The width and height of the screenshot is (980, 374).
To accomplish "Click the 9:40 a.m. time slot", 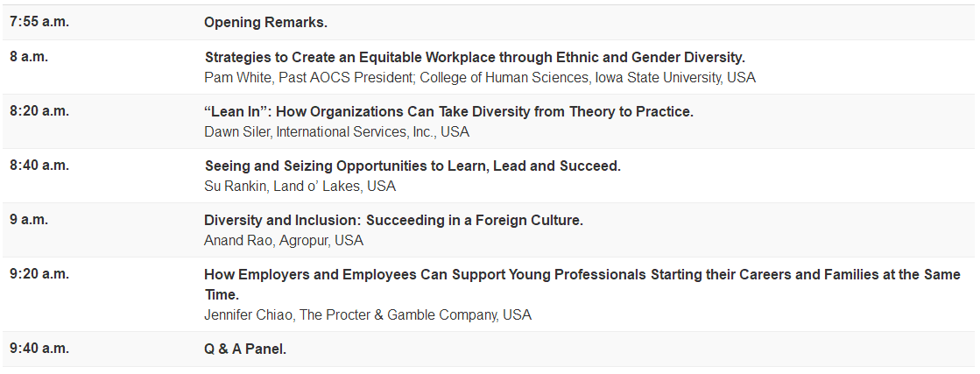I will pyautogui.click(x=39, y=348).
